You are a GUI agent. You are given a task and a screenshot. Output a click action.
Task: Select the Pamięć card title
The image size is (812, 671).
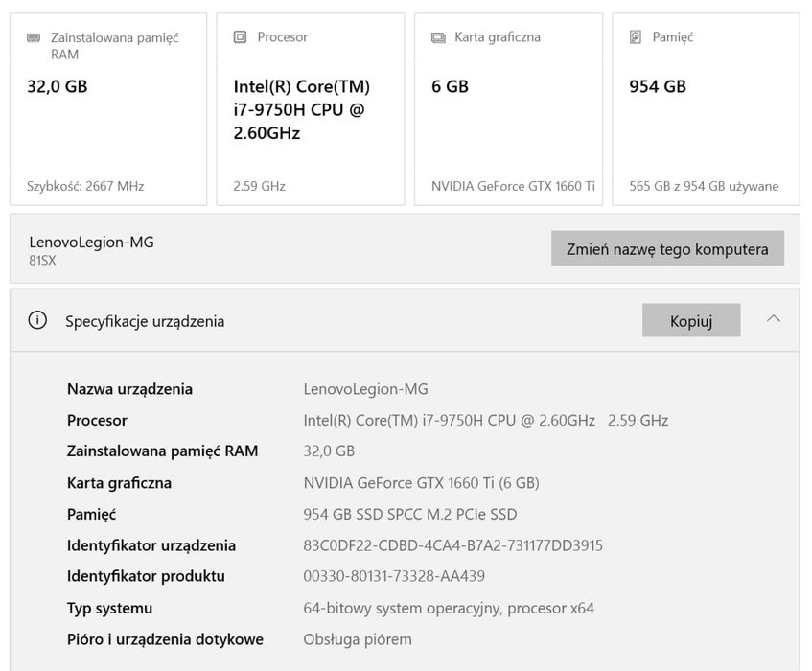(x=673, y=37)
